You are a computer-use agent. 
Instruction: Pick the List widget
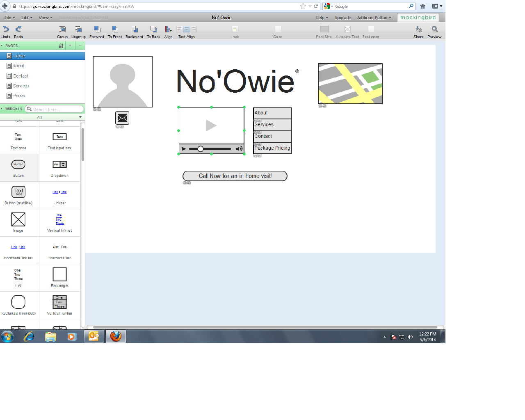point(18,278)
